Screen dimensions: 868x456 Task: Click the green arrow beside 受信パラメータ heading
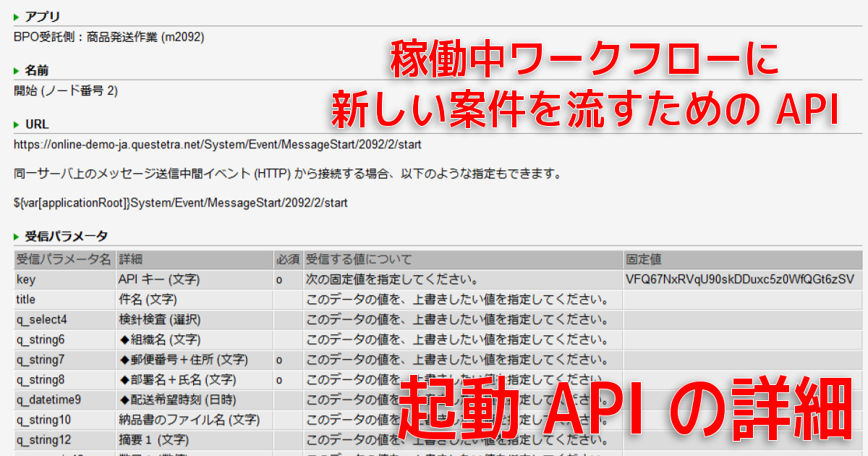[x=17, y=236]
